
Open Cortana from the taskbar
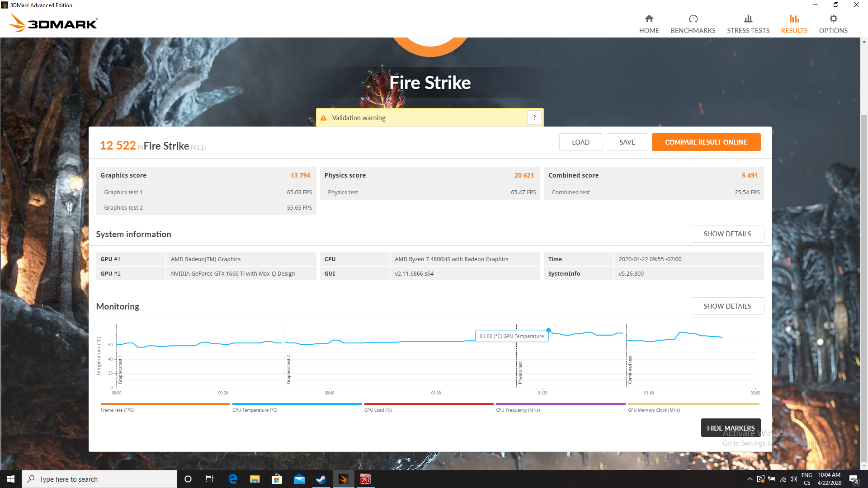188,479
